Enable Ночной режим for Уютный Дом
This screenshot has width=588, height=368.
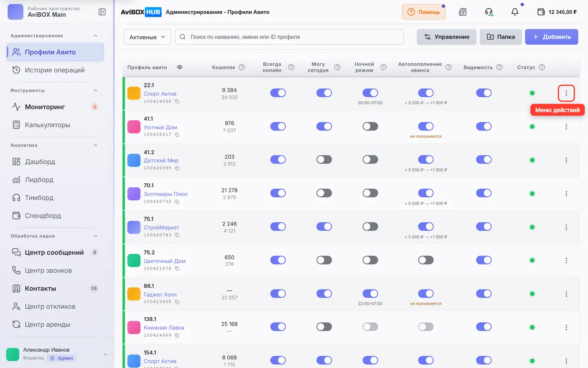pos(370,126)
